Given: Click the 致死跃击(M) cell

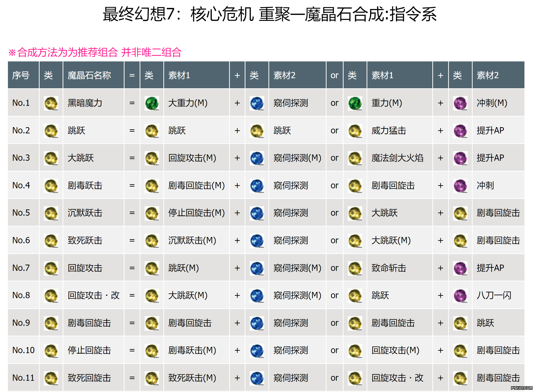Looking at the screenshot, I should point(196,377).
